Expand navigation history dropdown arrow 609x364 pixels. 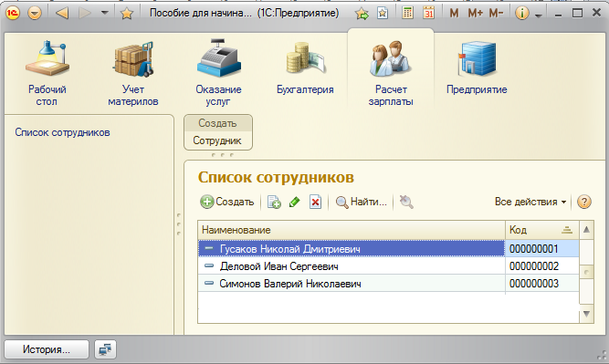104,13
